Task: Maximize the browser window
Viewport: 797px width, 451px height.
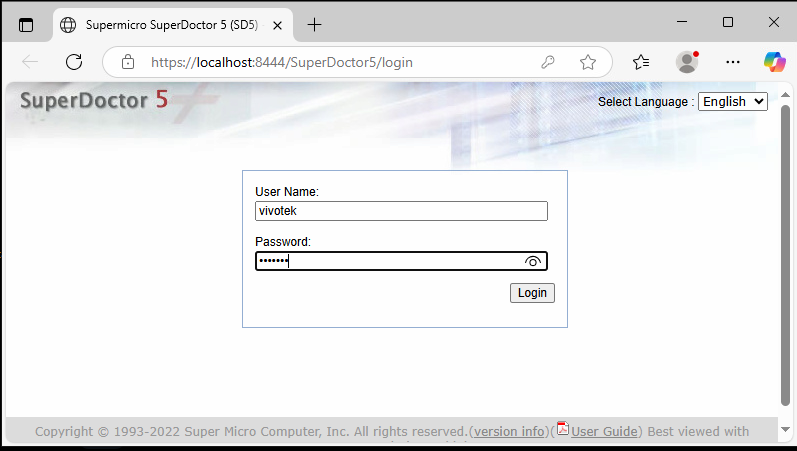Action: [x=728, y=22]
